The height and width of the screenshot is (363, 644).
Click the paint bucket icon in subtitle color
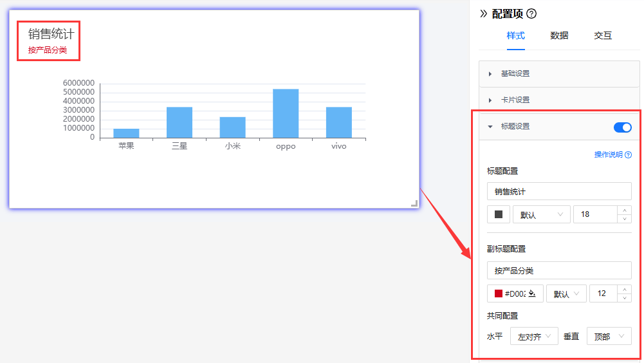[x=532, y=293]
